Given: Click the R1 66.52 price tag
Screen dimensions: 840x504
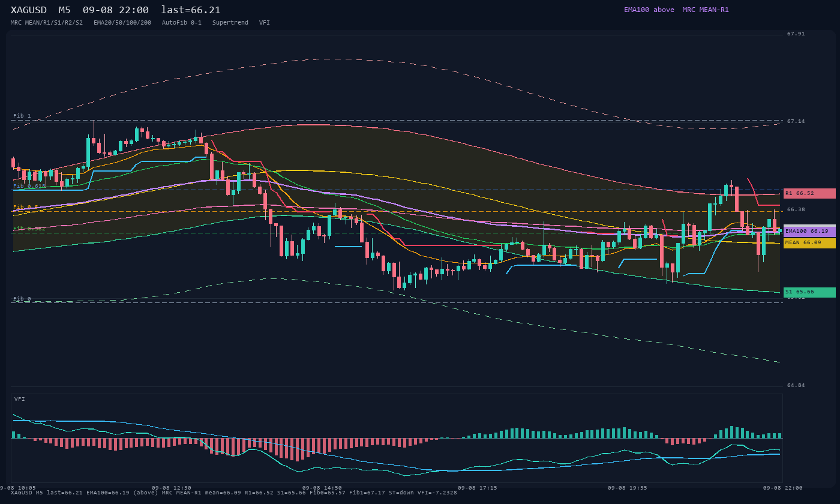Looking at the screenshot, I should point(809,193).
